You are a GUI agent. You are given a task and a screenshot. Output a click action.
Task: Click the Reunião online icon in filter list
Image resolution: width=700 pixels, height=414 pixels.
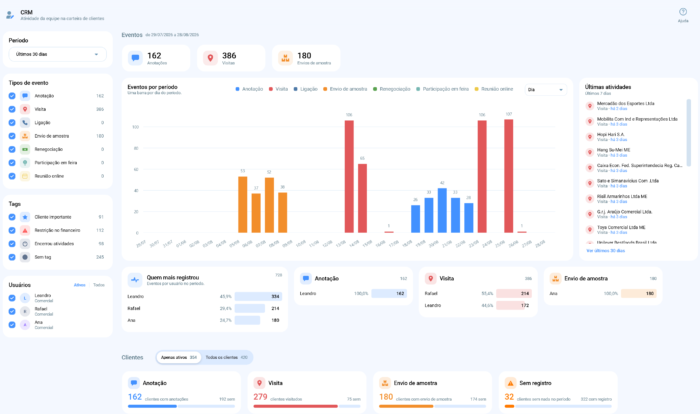(25, 176)
